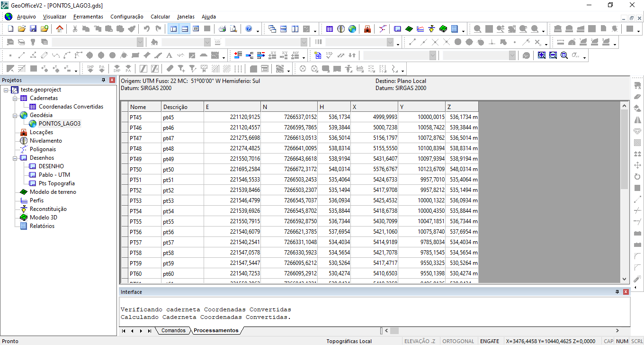Screen dimensions: 644x345
Task: Open the Ferramentas menu
Action: pos(88,17)
